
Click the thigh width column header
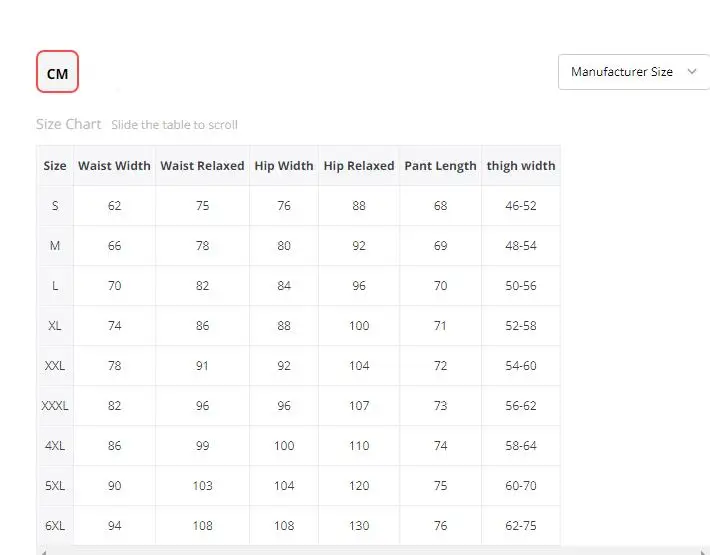521,166
